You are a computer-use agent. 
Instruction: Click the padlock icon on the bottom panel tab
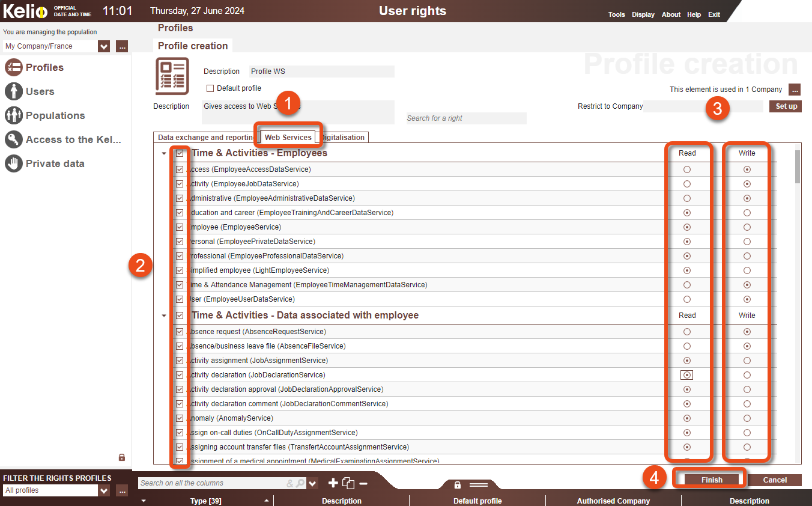[x=458, y=485]
